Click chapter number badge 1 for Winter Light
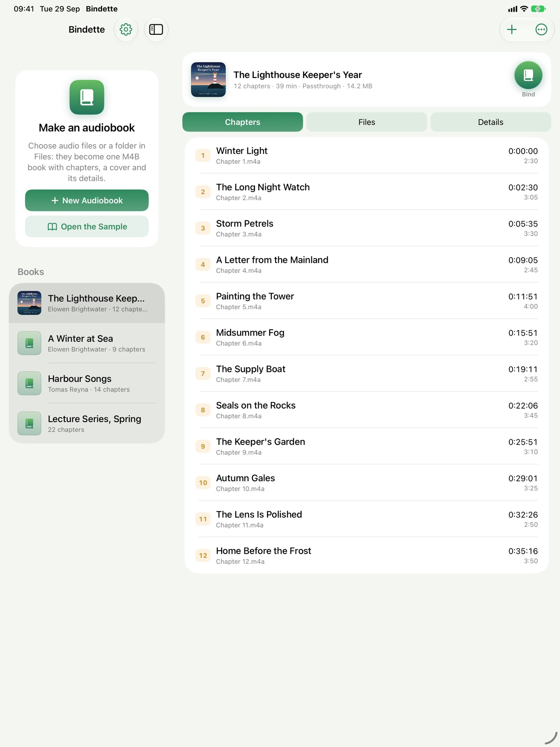 (203, 155)
